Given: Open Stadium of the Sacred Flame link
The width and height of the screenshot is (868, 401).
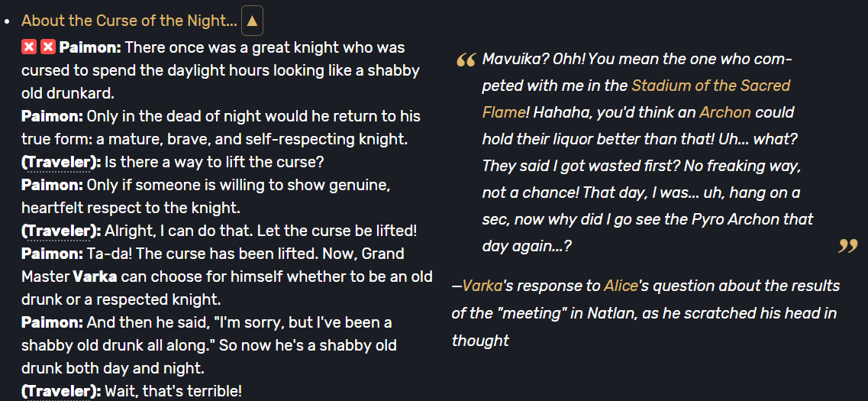Looking at the screenshot, I should point(710,86).
